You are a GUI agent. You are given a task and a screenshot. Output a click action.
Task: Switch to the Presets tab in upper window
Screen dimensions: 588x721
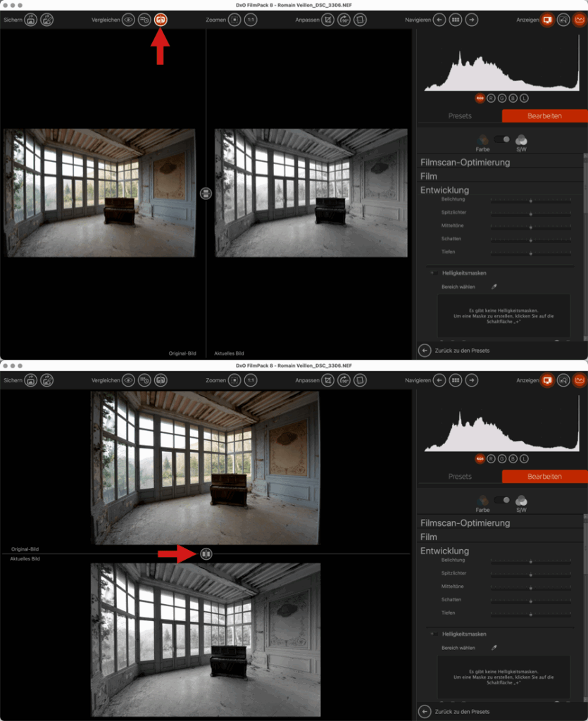point(460,116)
